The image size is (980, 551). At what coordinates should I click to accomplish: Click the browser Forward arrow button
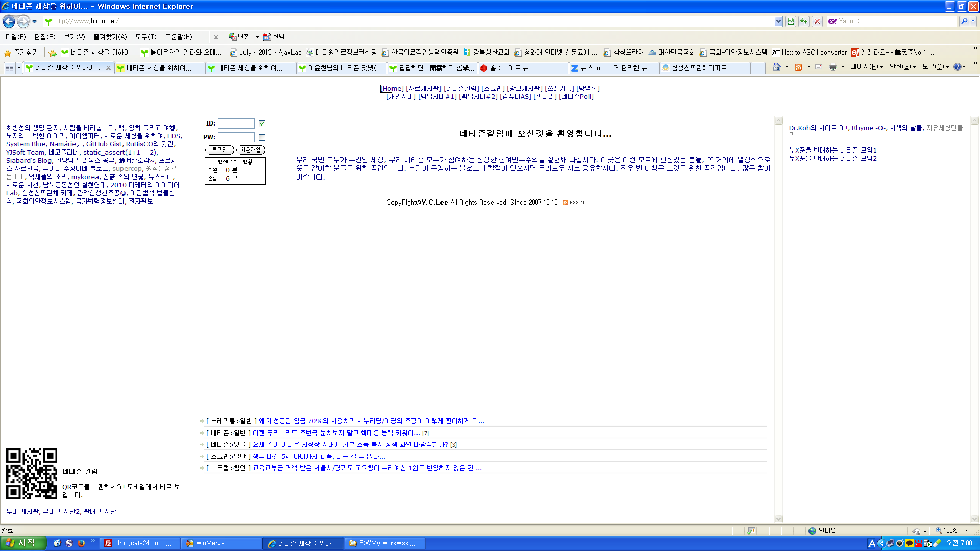[x=23, y=21]
